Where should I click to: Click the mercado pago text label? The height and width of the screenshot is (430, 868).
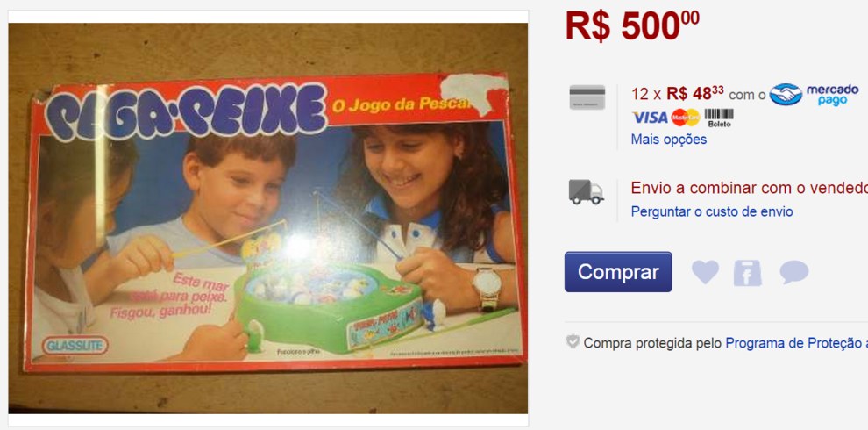click(x=832, y=95)
